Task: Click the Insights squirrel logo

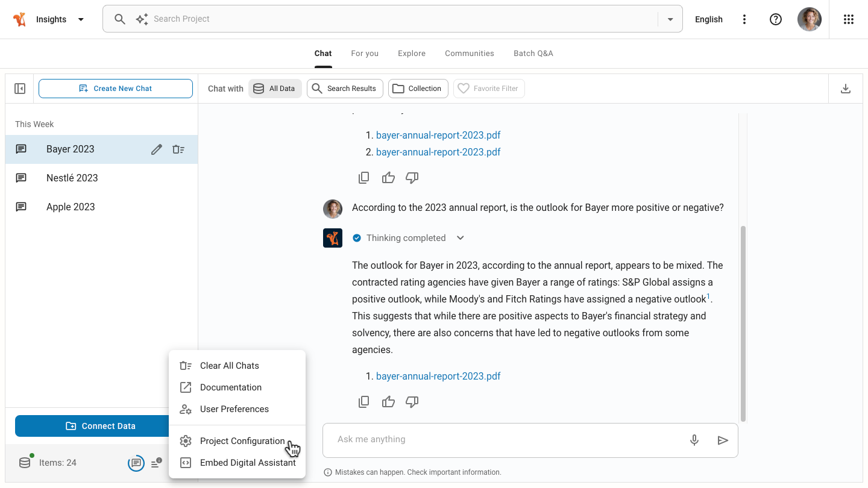Action: point(20,19)
